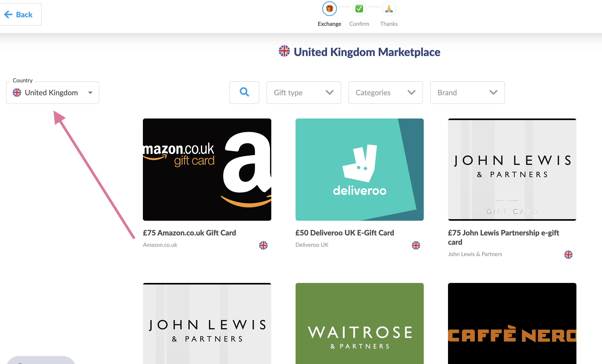Click the Country dropdown arrow

(x=90, y=93)
